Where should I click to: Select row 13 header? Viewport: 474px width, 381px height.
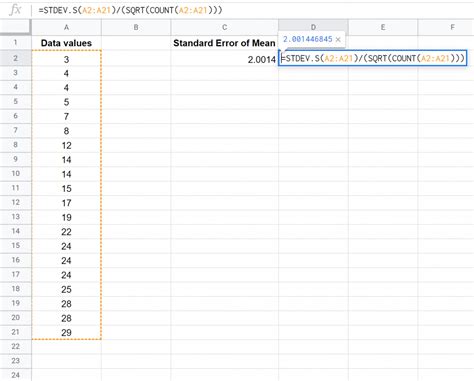pos(15,217)
